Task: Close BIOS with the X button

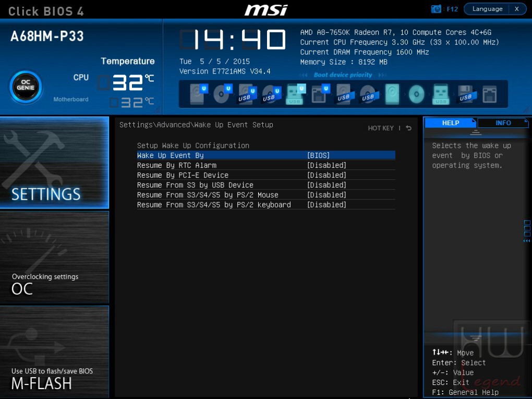Action: tap(517, 9)
